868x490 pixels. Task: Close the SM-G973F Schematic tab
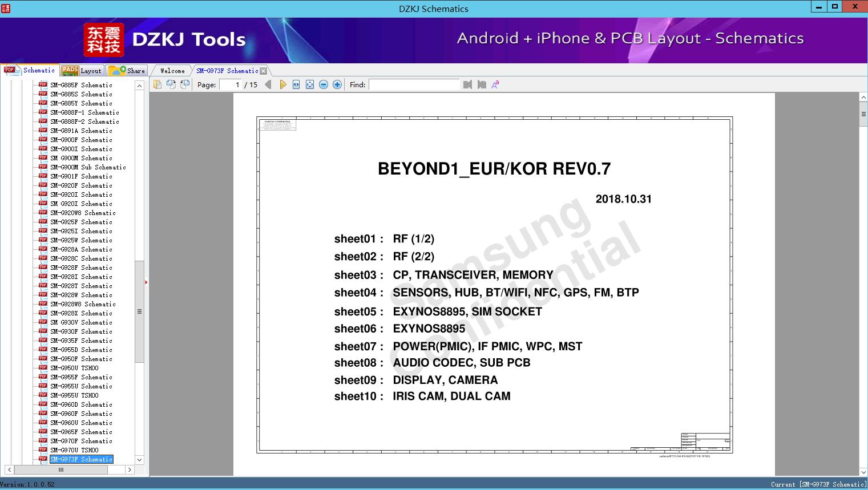point(264,71)
